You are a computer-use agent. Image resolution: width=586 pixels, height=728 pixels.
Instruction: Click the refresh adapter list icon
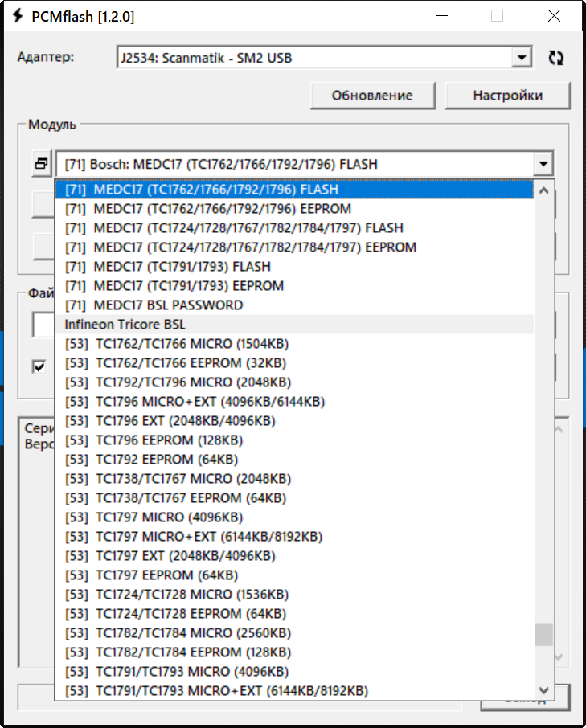(x=556, y=58)
